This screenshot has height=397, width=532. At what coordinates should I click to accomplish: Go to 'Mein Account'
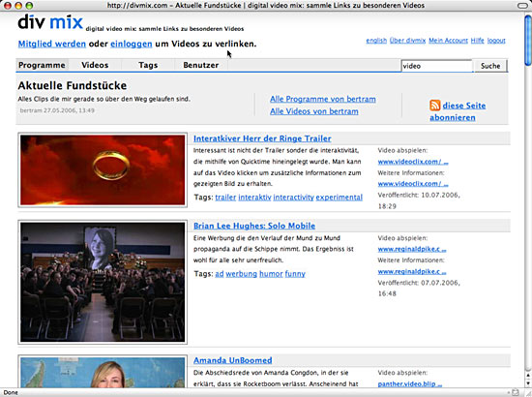[448, 41]
